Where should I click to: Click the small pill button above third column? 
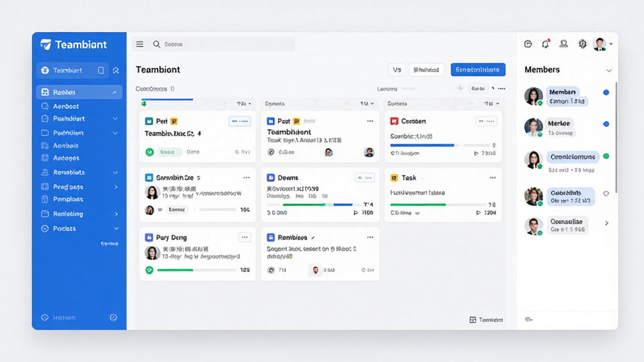[x=478, y=88]
